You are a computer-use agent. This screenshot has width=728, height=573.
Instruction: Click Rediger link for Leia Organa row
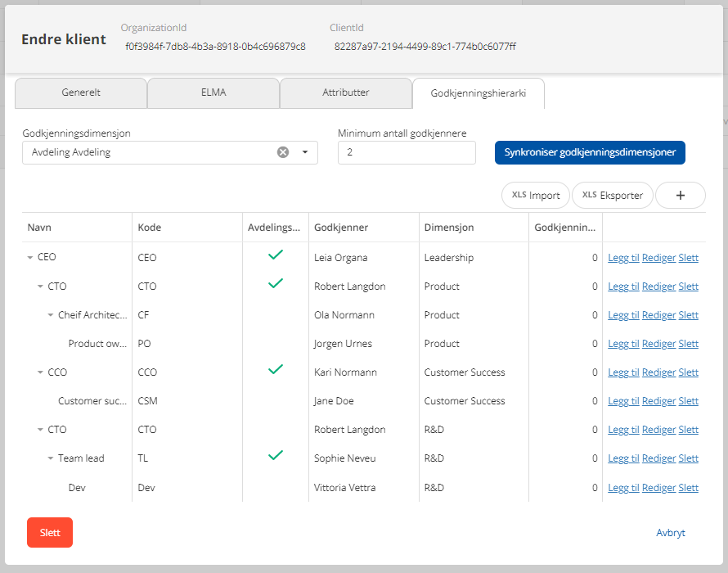(x=658, y=258)
